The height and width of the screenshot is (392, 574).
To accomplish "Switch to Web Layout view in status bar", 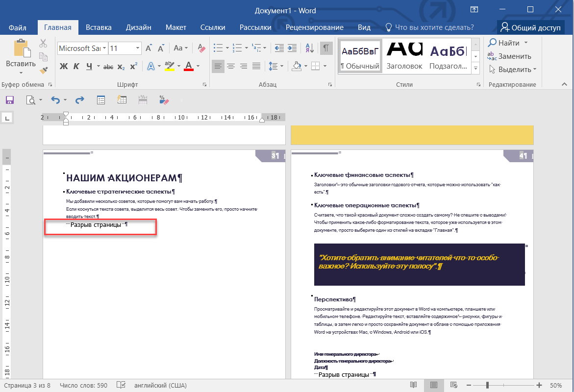I will click(453, 385).
